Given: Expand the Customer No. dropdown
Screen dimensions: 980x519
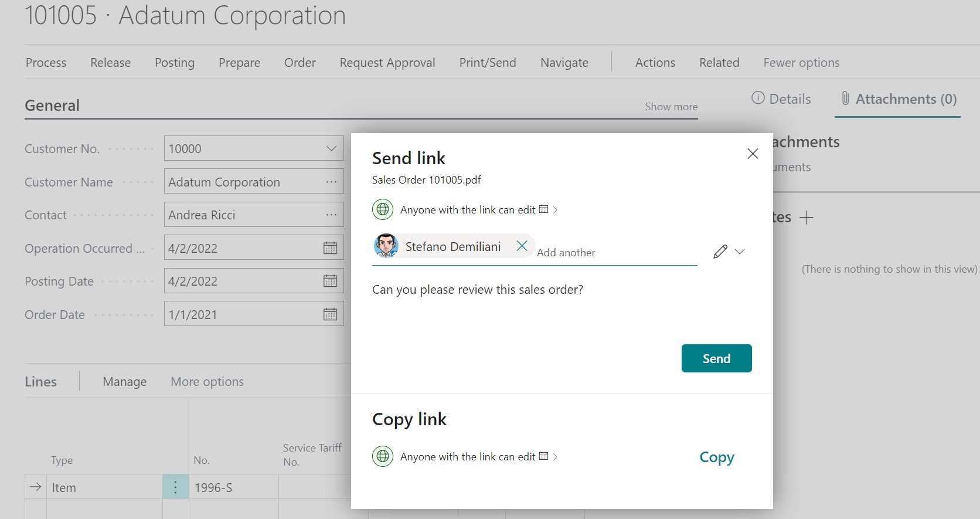Looking at the screenshot, I should 331,149.
